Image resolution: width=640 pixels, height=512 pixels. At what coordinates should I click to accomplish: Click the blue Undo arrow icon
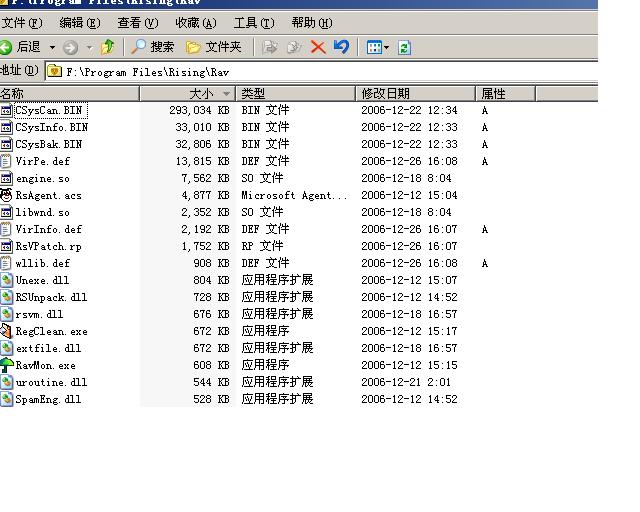[341, 47]
